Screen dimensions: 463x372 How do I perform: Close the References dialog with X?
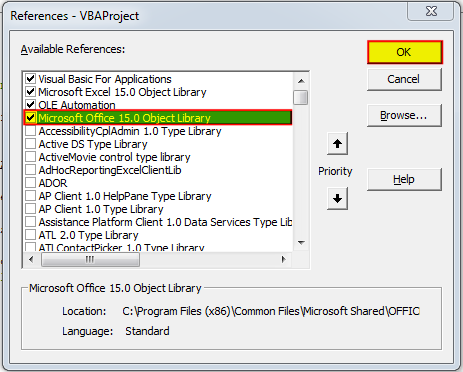coord(431,11)
